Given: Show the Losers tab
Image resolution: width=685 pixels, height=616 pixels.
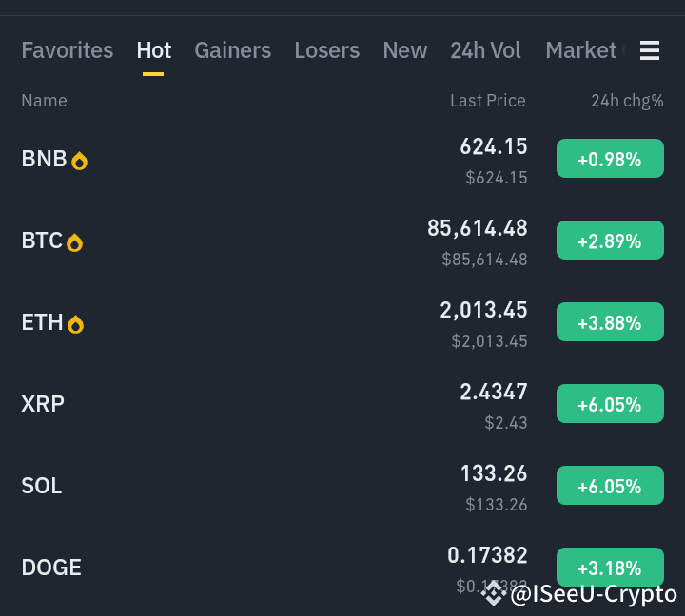Looking at the screenshot, I should [326, 50].
